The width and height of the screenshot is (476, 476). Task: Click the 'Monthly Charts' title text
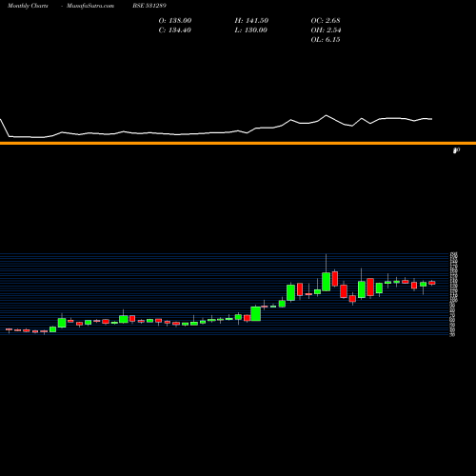[28, 6]
